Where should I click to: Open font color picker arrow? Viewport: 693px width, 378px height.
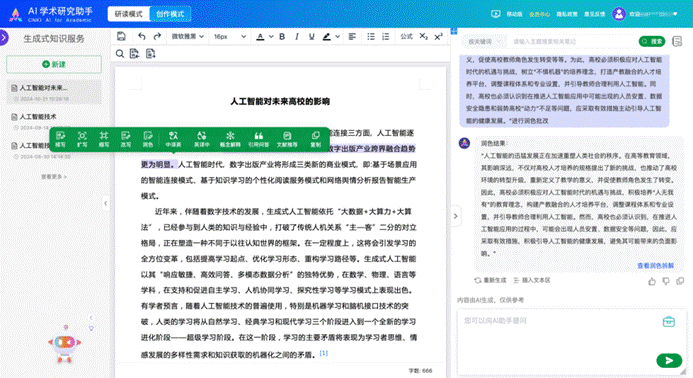[x=271, y=37]
